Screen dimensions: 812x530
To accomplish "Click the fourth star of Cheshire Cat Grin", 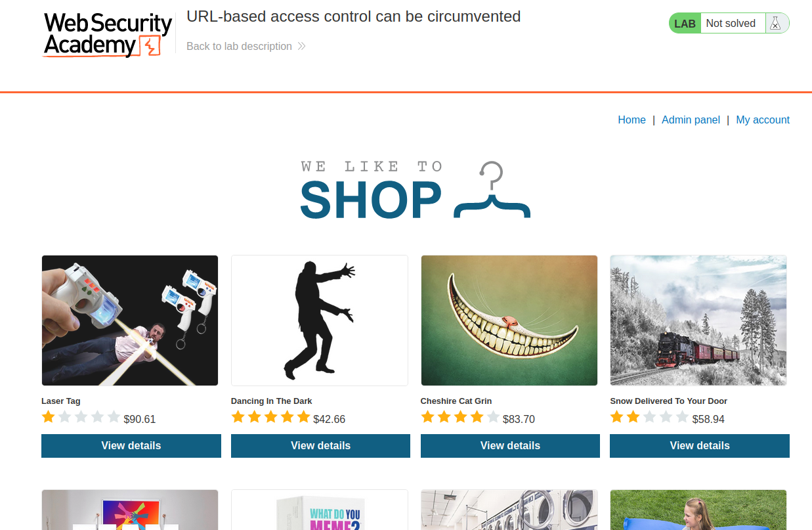I will (x=477, y=417).
